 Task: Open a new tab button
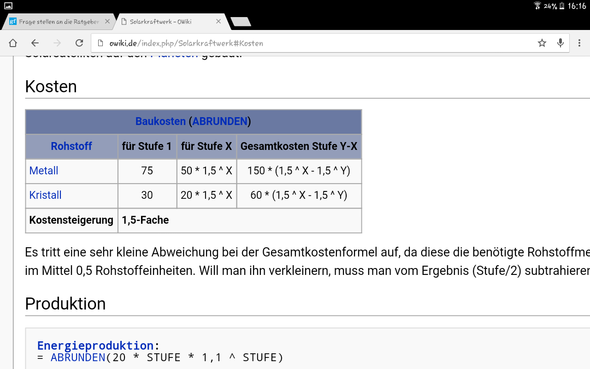(x=241, y=21)
